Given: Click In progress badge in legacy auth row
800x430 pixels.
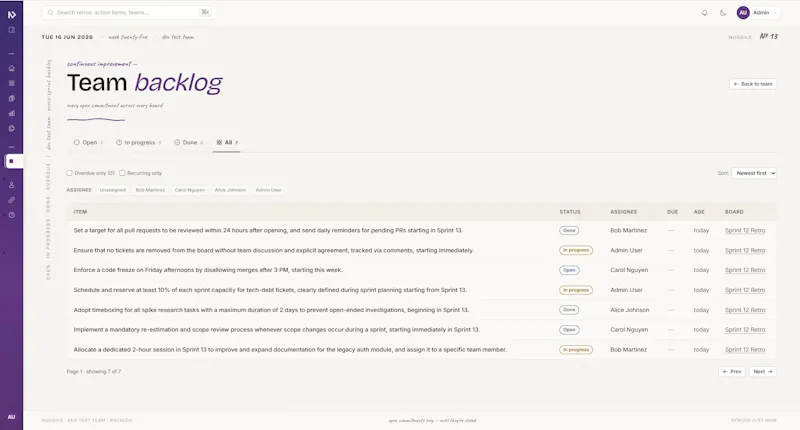Looking at the screenshot, I should point(576,350).
